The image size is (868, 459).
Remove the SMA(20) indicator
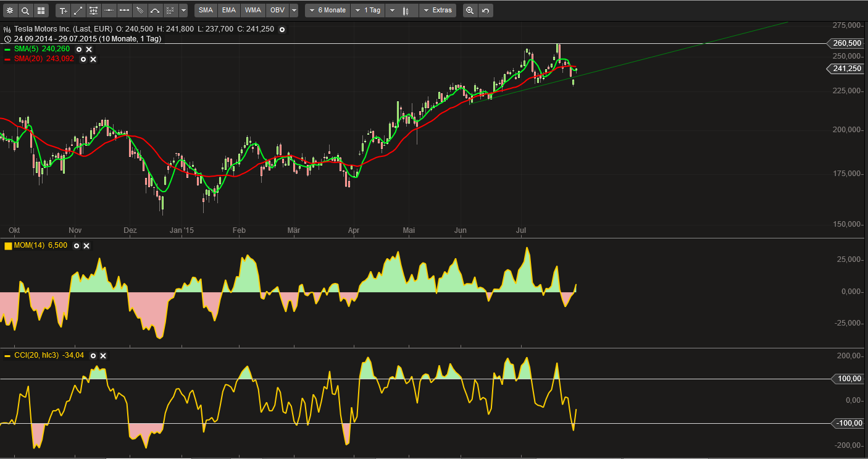coord(93,59)
